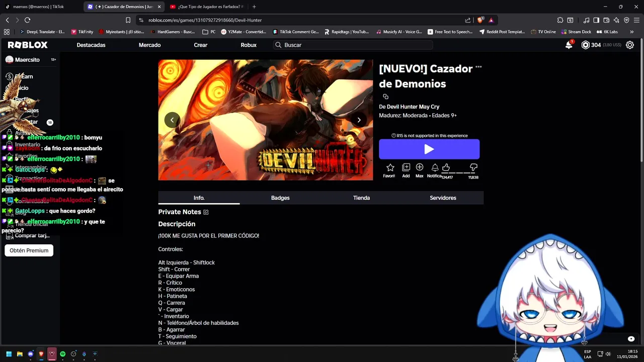Open the taskbar clock showing 18:15
Image resolution: width=644 pixels, height=362 pixels.
click(627, 354)
